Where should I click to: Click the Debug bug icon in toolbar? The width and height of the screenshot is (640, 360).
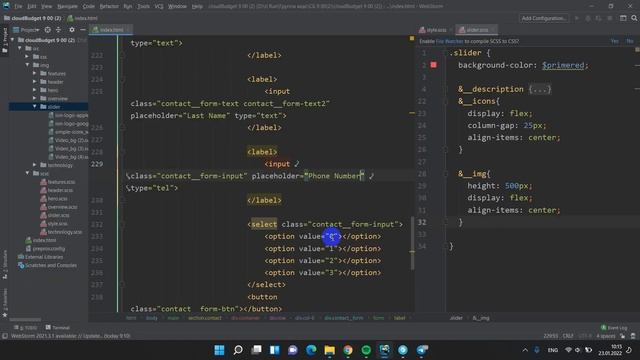pos(588,18)
